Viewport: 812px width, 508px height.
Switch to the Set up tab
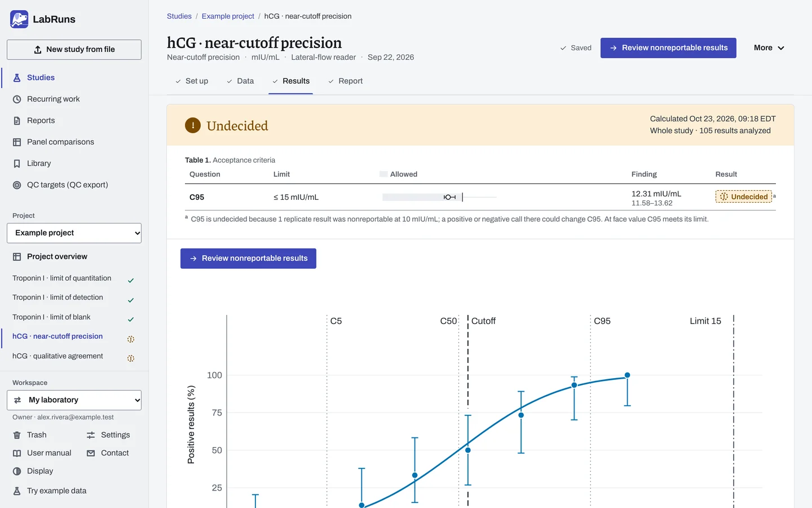(191, 81)
